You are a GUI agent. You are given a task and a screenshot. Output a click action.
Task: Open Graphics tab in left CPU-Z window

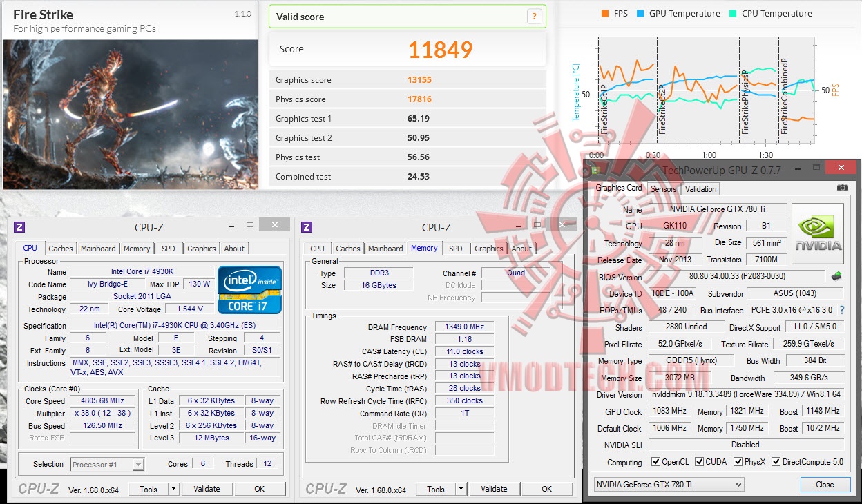(x=202, y=249)
